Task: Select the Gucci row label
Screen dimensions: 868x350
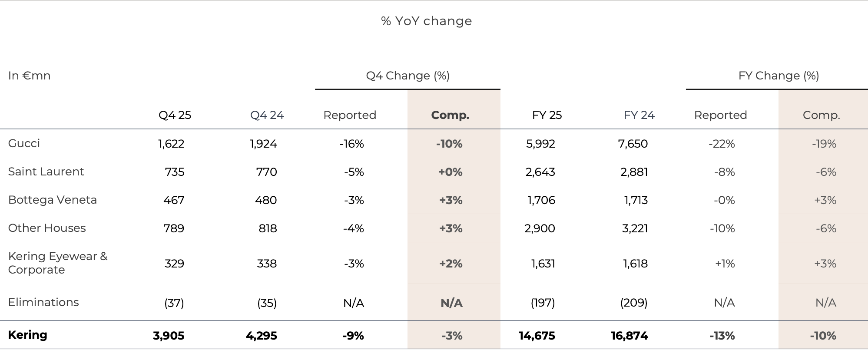Action: [24, 143]
